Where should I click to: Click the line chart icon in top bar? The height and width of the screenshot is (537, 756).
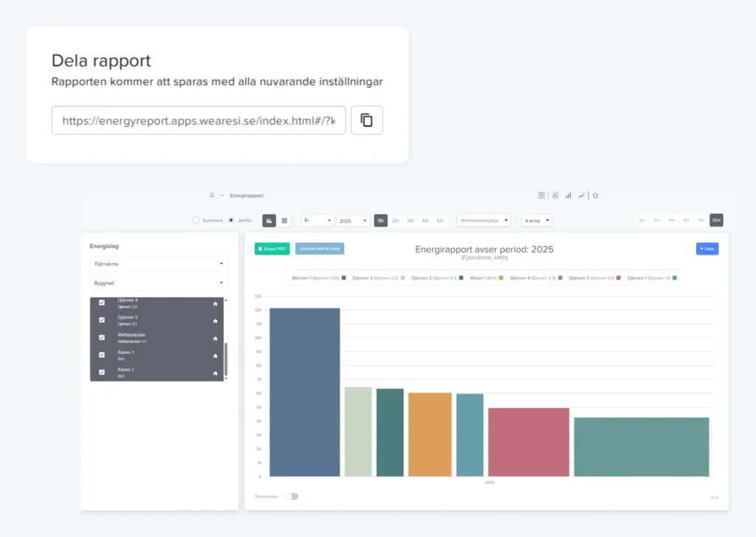582,195
